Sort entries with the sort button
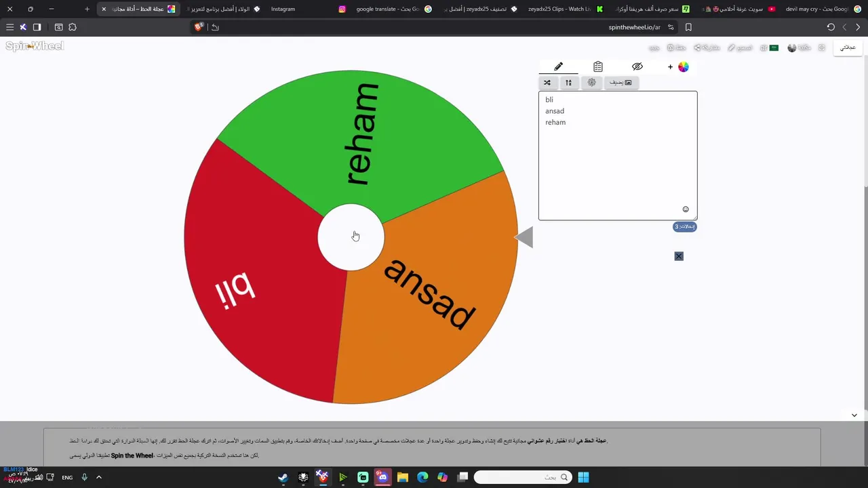Screen dimensions: 868x488 568,82
